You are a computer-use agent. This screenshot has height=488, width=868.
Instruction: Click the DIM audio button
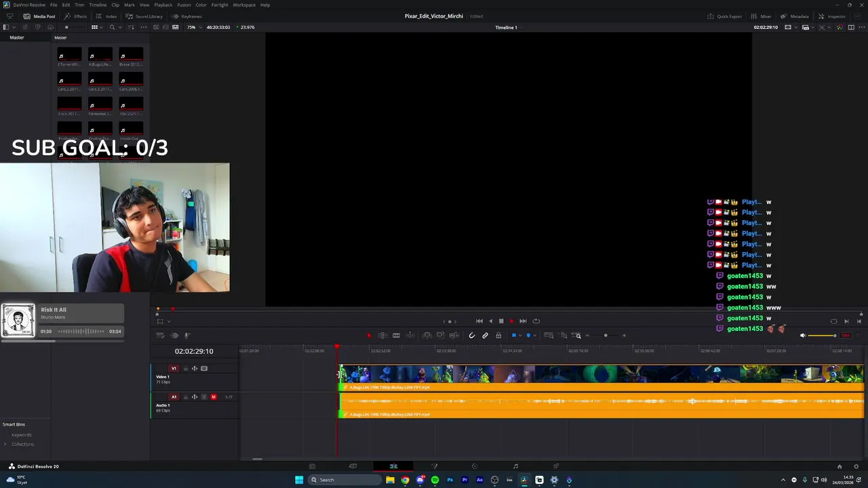(846, 335)
